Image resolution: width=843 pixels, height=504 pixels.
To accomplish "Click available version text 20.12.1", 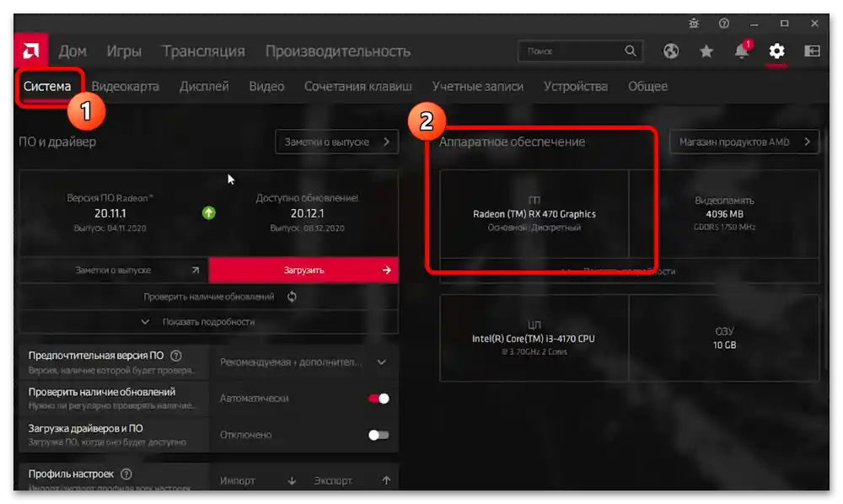I will tap(307, 213).
